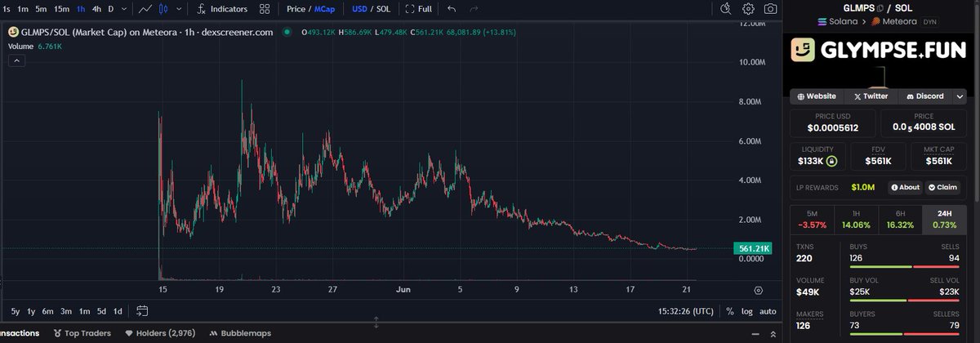Open the Transactions tab

coord(20,333)
